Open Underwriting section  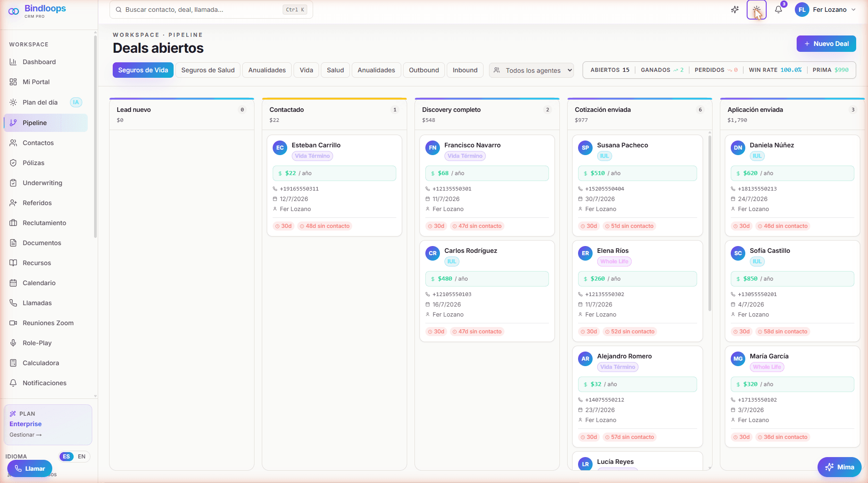click(45, 183)
